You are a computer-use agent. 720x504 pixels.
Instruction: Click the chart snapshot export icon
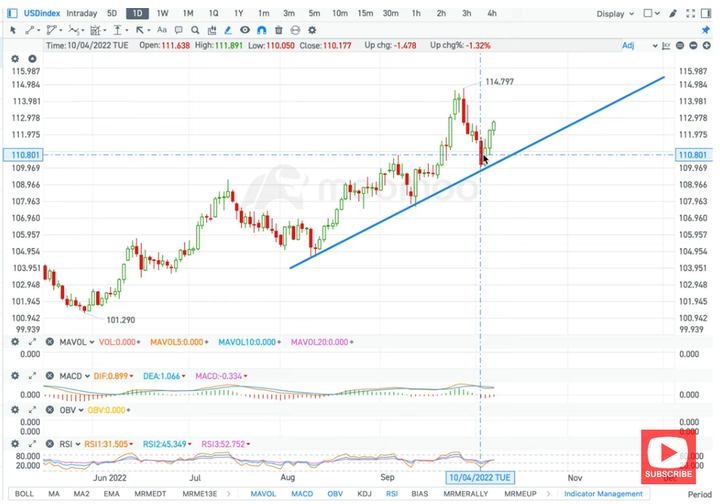pos(212,30)
